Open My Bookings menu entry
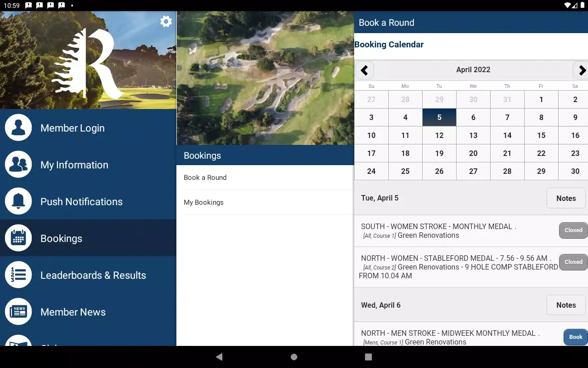Screen dimensions: 588x368 [x=265, y=202]
